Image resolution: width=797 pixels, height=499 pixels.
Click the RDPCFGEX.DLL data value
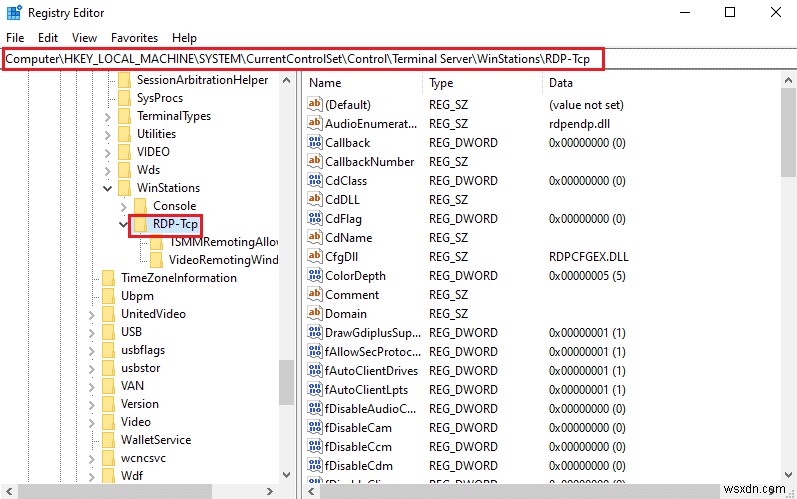coord(589,257)
